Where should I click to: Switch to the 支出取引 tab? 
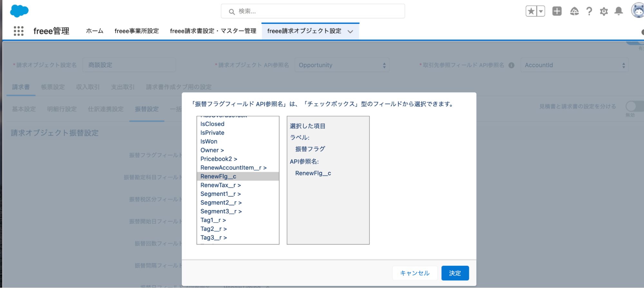(x=123, y=87)
